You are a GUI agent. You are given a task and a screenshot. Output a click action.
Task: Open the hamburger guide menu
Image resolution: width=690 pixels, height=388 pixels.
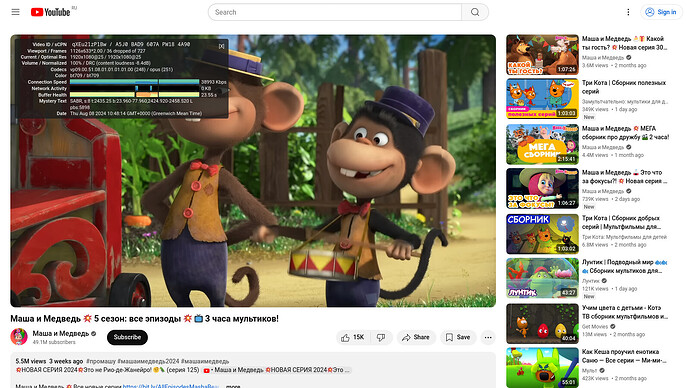[15, 12]
